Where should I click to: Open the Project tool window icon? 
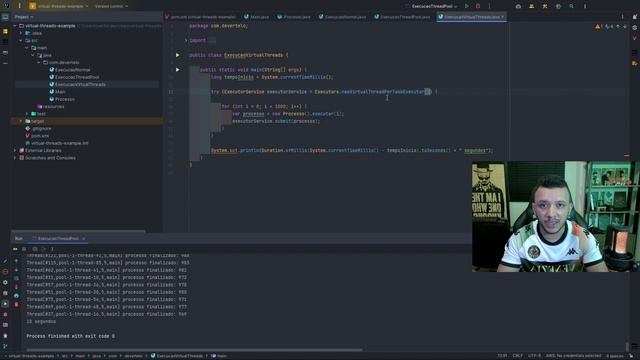5,18
